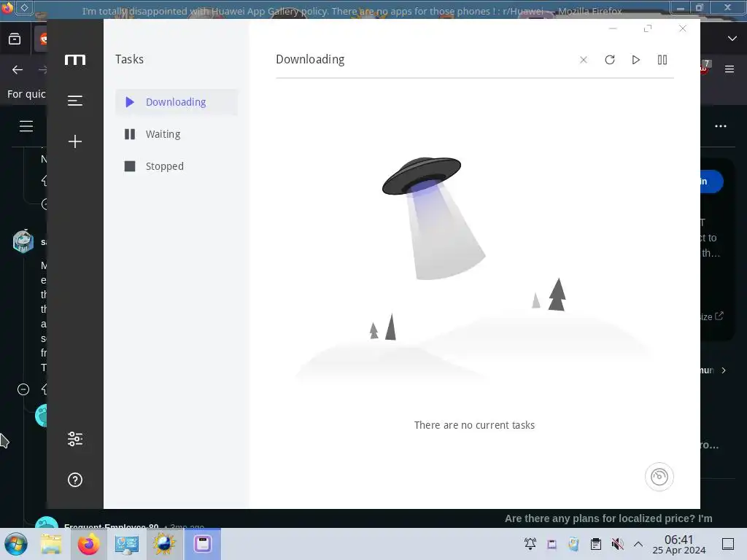Open the notifications bell in tray
This screenshot has width=747, height=560.
[530, 544]
